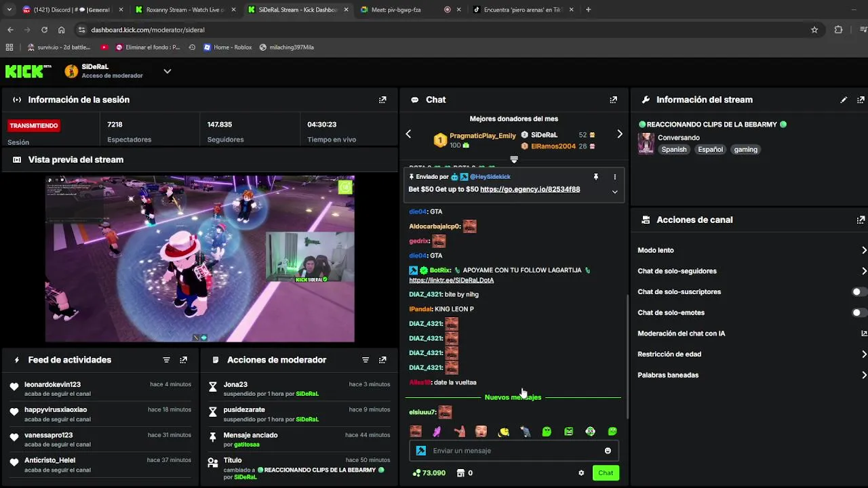Open emoji picker in message box
Screen dimensions: 868x488
[608, 451]
